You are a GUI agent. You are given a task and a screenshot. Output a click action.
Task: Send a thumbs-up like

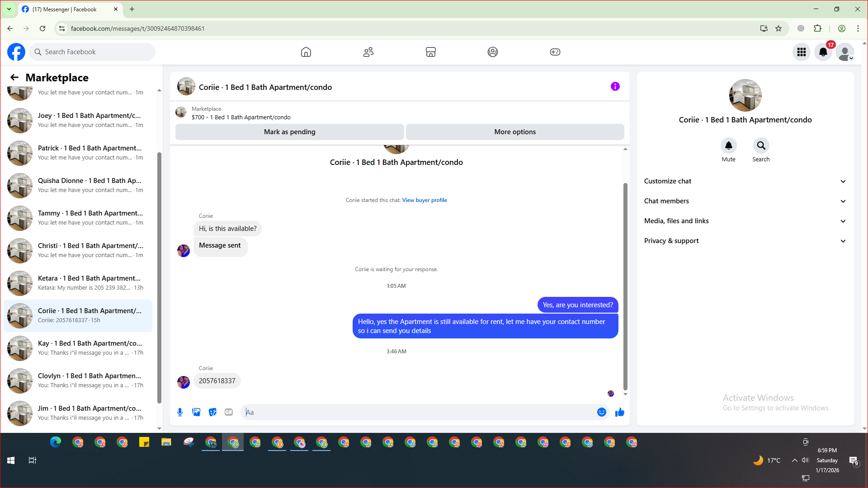pyautogui.click(x=620, y=412)
